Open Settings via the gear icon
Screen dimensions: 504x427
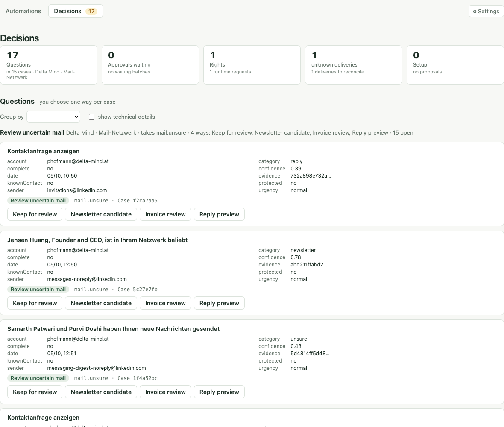coord(486,11)
